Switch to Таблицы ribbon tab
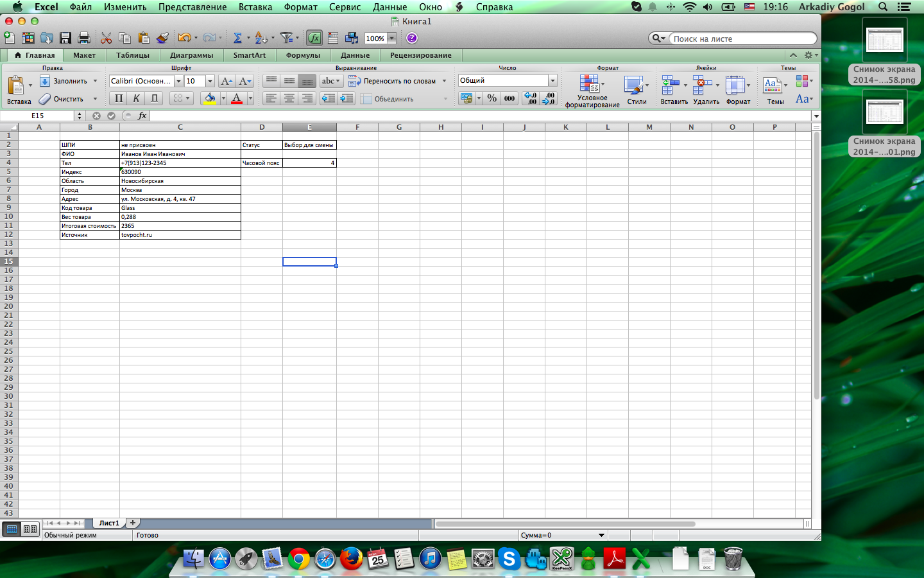 tap(133, 55)
